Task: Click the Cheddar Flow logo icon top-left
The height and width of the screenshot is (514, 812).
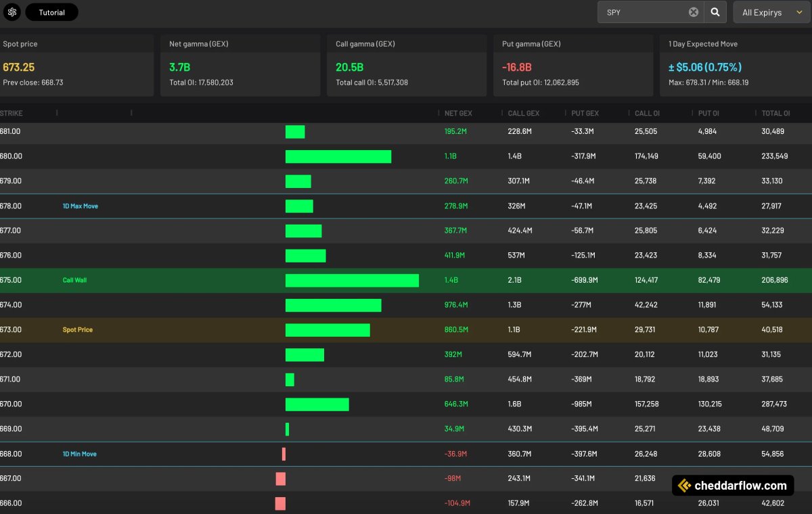Action: pyautogui.click(x=12, y=12)
